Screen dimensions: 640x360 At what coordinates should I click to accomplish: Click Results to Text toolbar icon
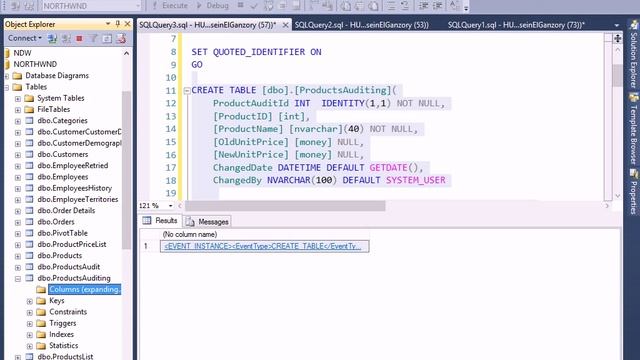345,6
